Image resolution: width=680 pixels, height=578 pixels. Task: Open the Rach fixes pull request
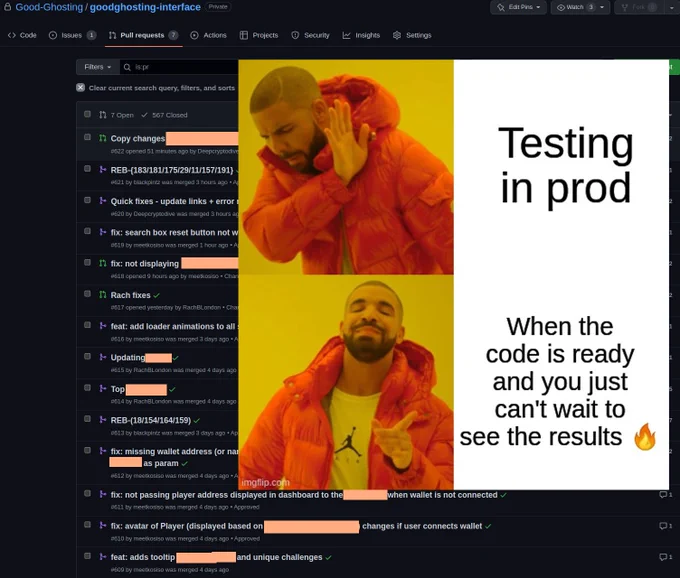coord(130,295)
